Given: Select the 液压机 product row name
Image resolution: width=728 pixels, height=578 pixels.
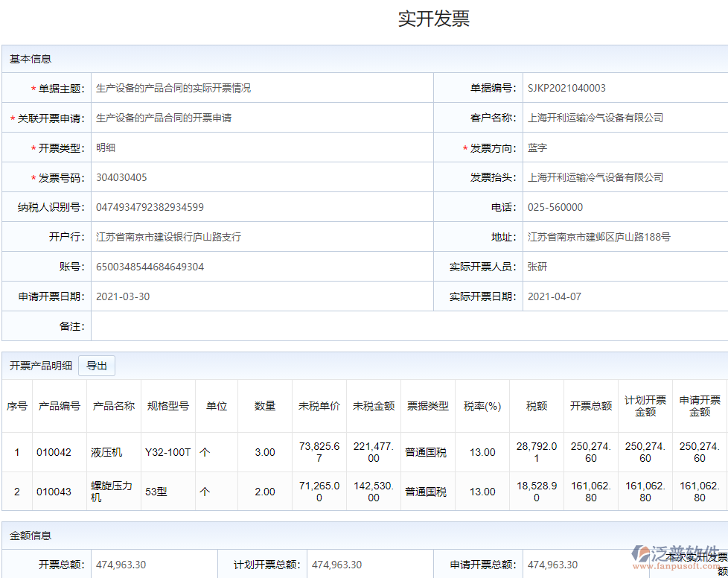Looking at the screenshot, I should [106, 452].
